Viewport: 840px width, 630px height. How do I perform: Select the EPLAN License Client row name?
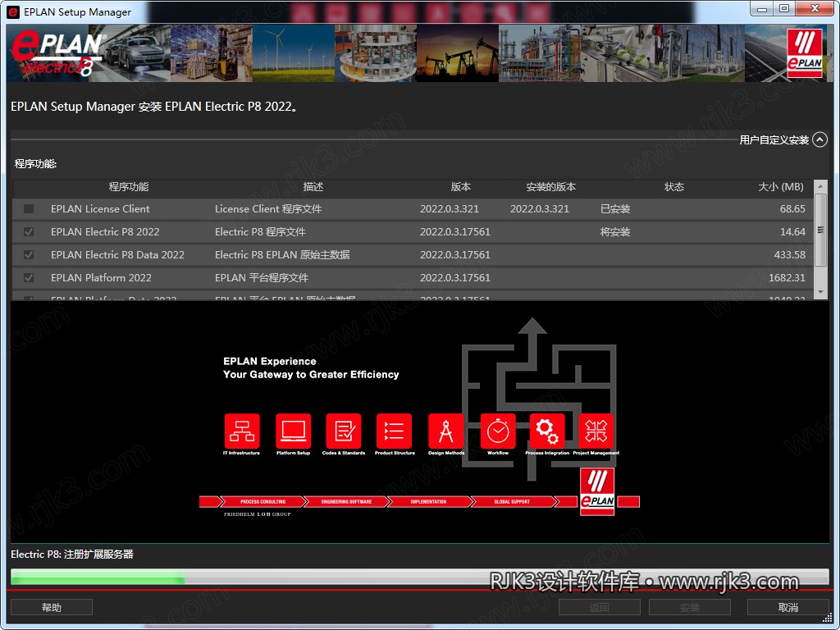(100, 209)
